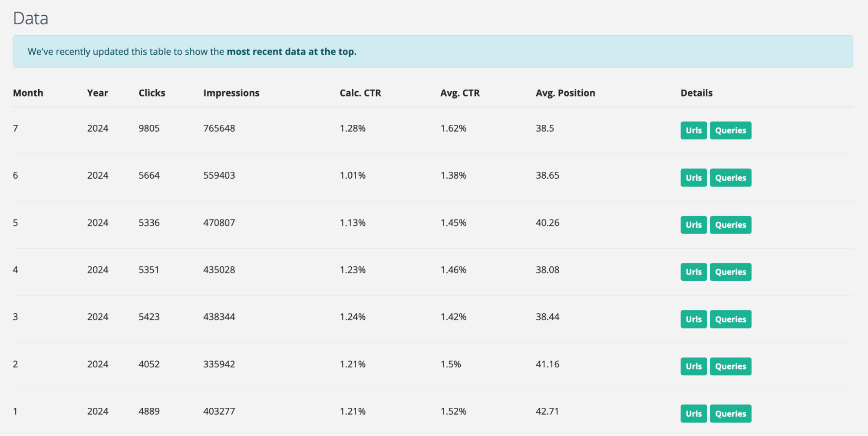868x436 pixels.
Task: Select Urls in the month 2 row
Action: (x=693, y=366)
